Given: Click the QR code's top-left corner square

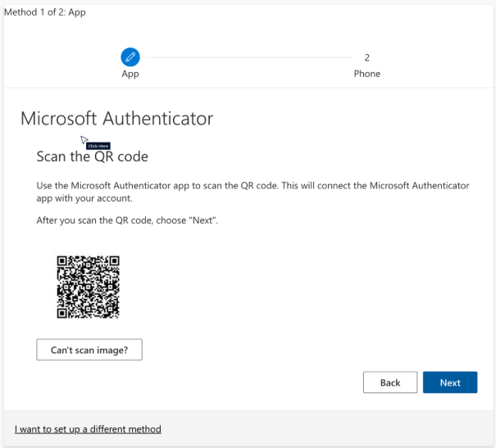Looking at the screenshot, I should pyautogui.click(x=62, y=262).
